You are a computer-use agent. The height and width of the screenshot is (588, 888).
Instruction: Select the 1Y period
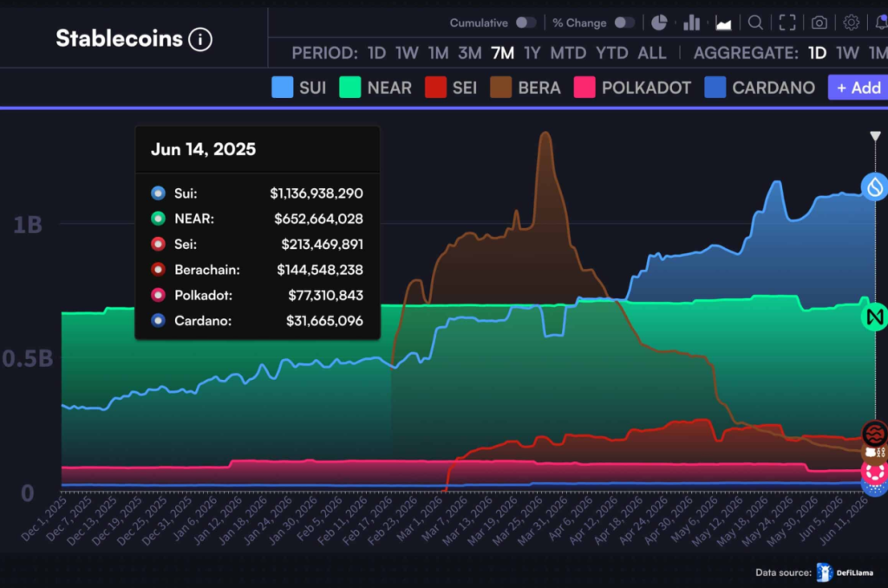(532, 53)
